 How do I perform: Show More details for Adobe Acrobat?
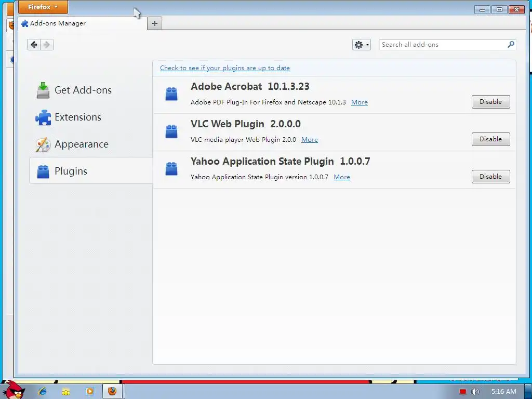click(x=360, y=102)
